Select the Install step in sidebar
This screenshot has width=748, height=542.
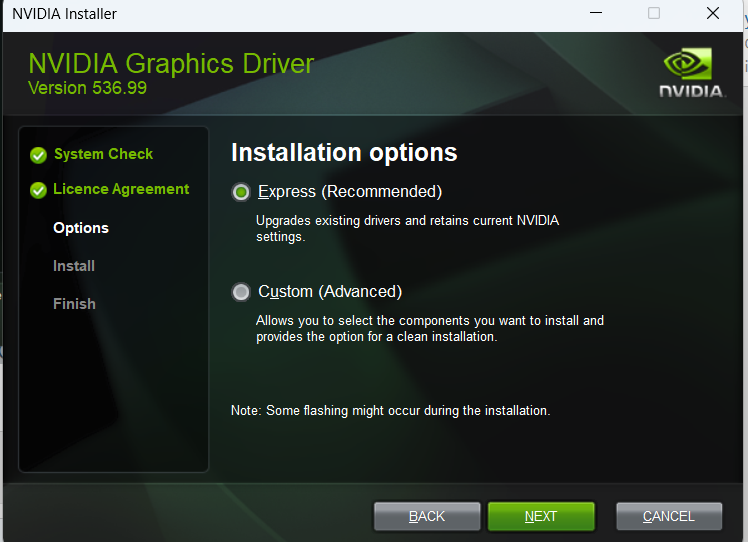point(74,266)
